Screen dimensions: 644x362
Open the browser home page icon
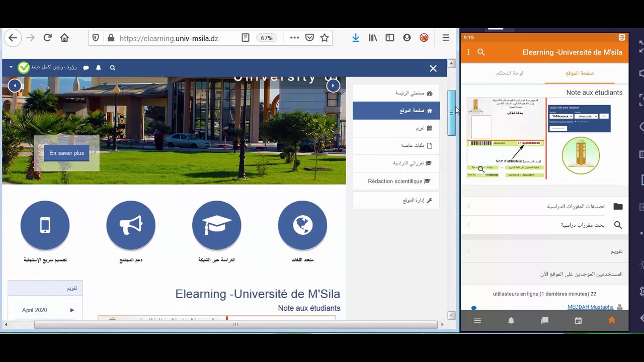coord(64,38)
